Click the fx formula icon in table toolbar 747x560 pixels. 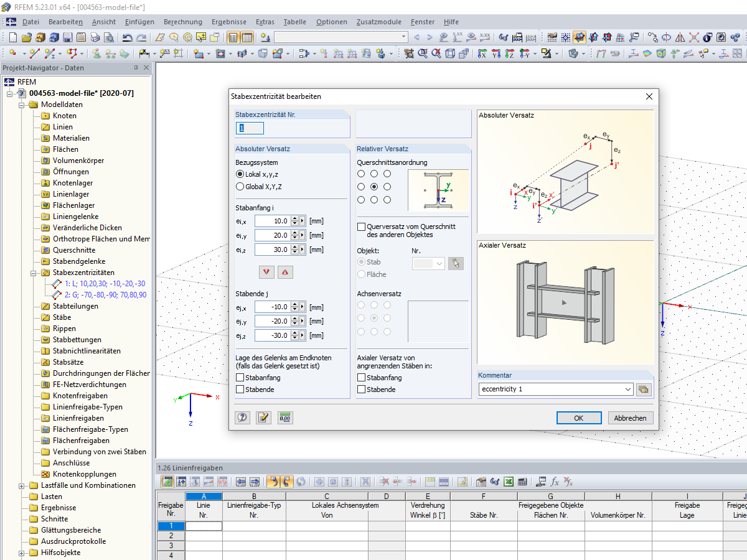[555, 482]
